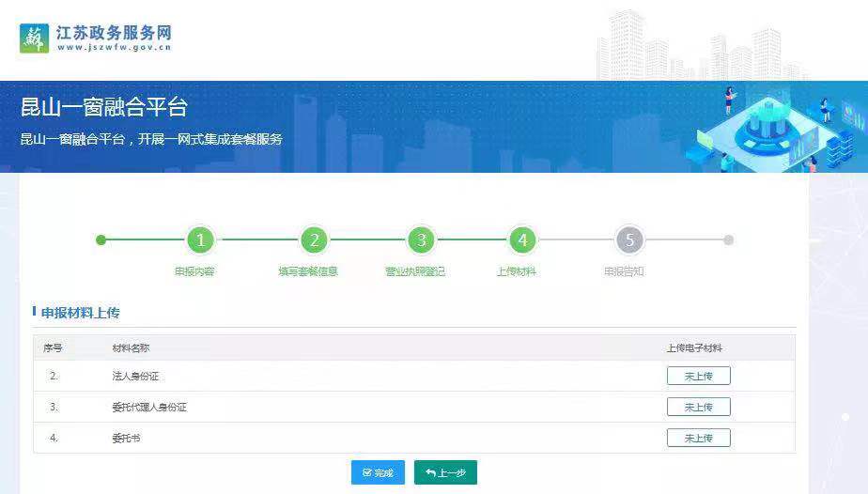
Task: Select the 营业执照登记 step label
Action: 414,271
